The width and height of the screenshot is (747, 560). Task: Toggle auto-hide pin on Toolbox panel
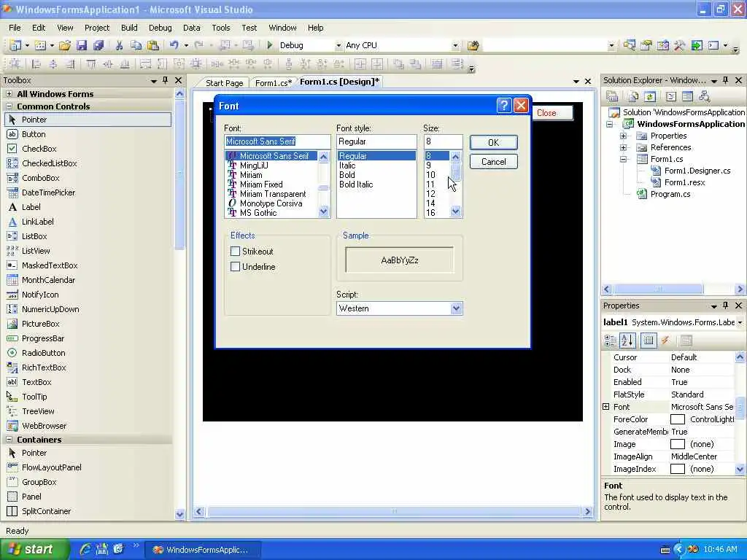[166, 80]
